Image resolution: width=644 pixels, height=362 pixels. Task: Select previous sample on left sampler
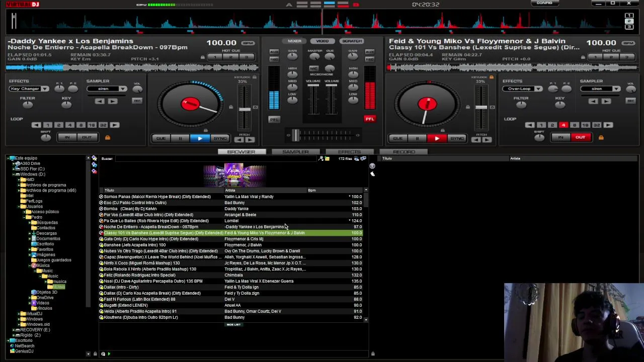100,101
